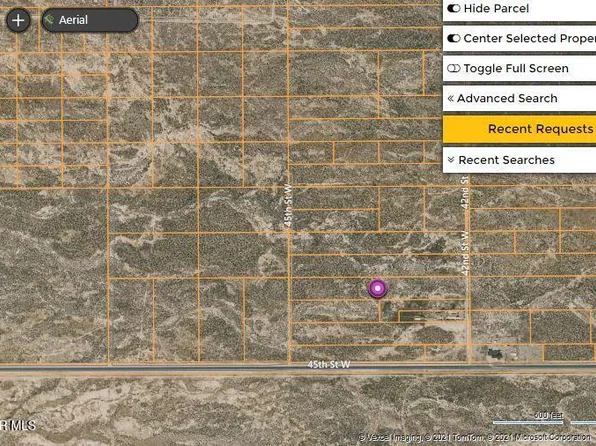Open the Recent Requests tab
The image size is (596, 446).
[519, 129]
